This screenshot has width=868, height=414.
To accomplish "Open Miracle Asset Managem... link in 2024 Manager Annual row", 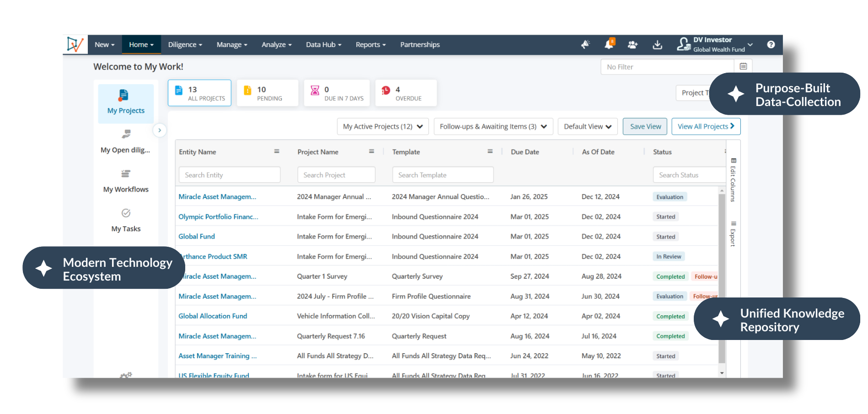I will pyautogui.click(x=217, y=196).
